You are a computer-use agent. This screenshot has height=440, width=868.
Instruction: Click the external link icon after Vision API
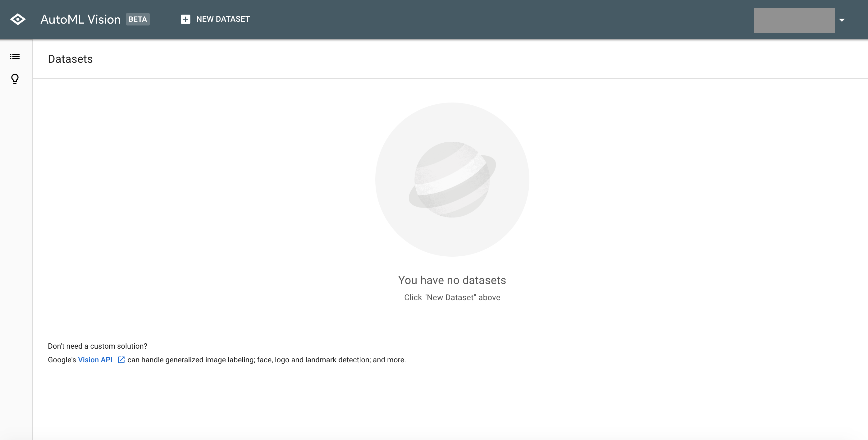(121, 360)
